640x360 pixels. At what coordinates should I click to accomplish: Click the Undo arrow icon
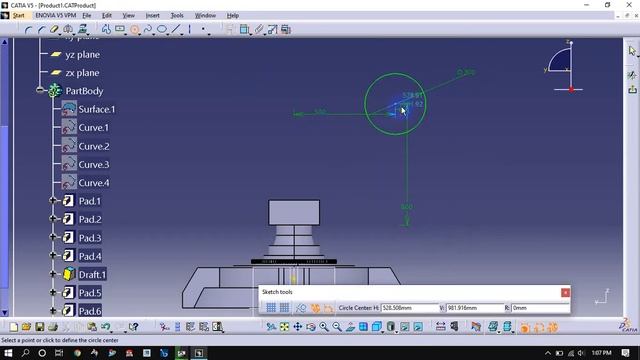point(106,327)
